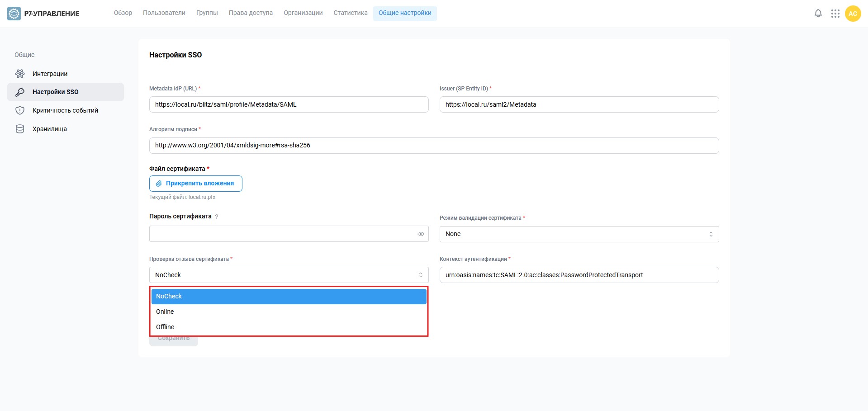The height and width of the screenshot is (411, 868).
Task: Open the apps grid launcher
Action: [x=835, y=14]
